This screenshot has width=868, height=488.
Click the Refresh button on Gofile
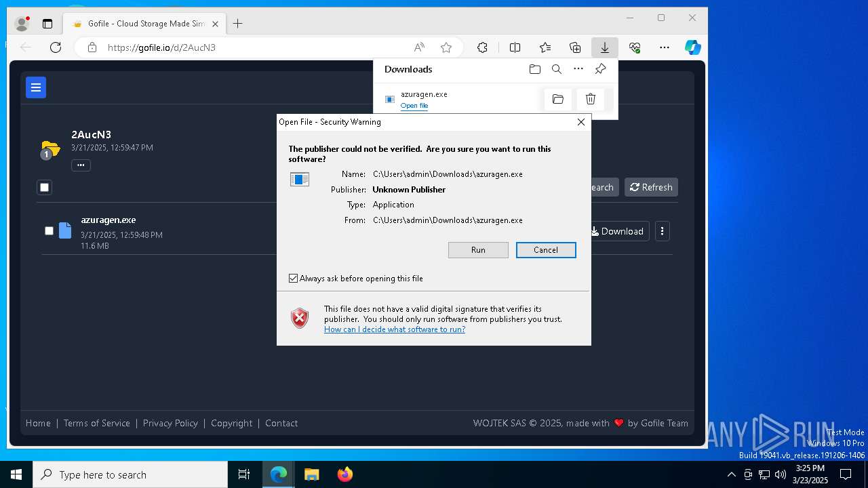(x=651, y=187)
